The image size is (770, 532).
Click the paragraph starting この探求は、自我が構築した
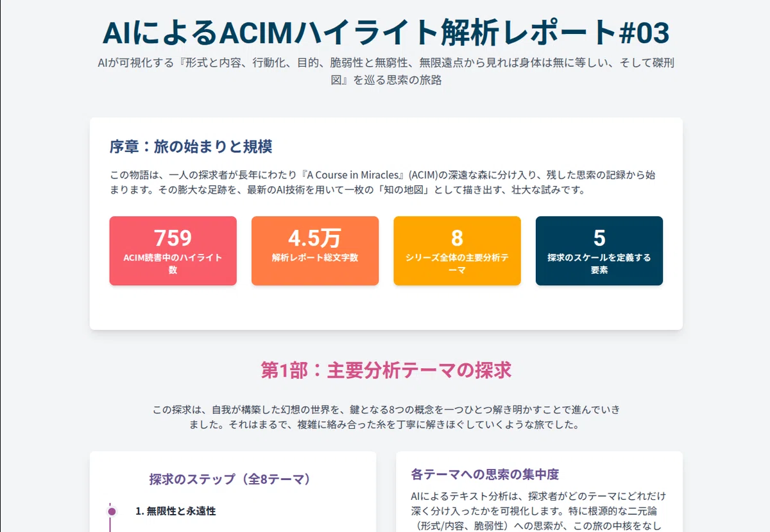[386, 417]
